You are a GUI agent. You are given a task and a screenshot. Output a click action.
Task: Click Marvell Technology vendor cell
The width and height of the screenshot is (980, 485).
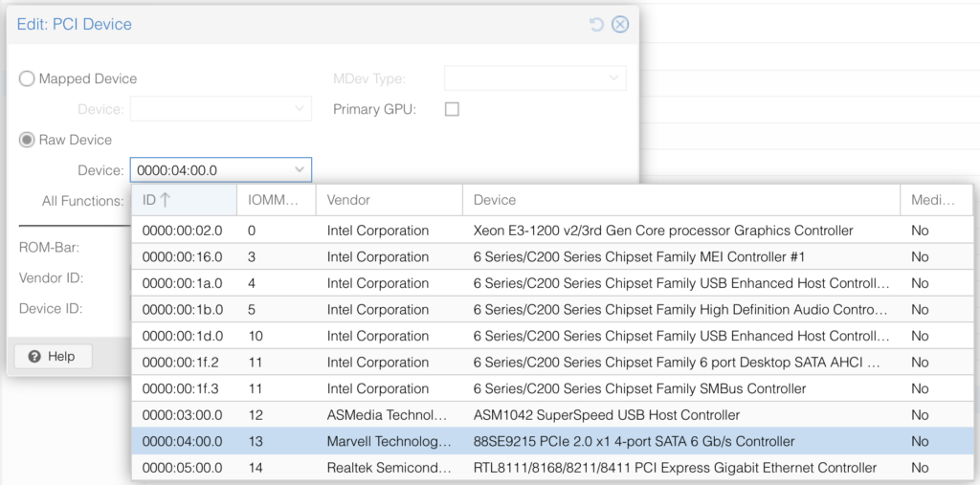(389, 441)
